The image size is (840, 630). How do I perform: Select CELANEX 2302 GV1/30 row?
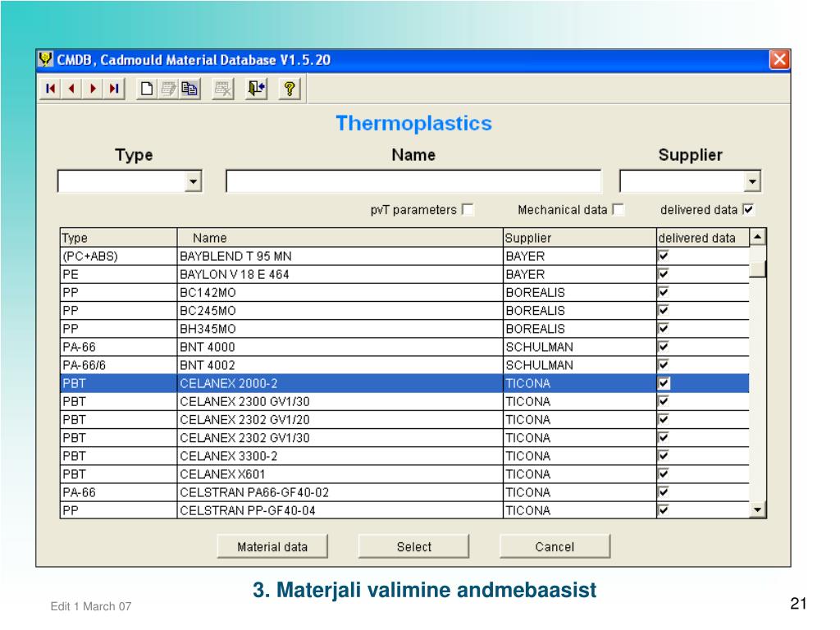404,438
